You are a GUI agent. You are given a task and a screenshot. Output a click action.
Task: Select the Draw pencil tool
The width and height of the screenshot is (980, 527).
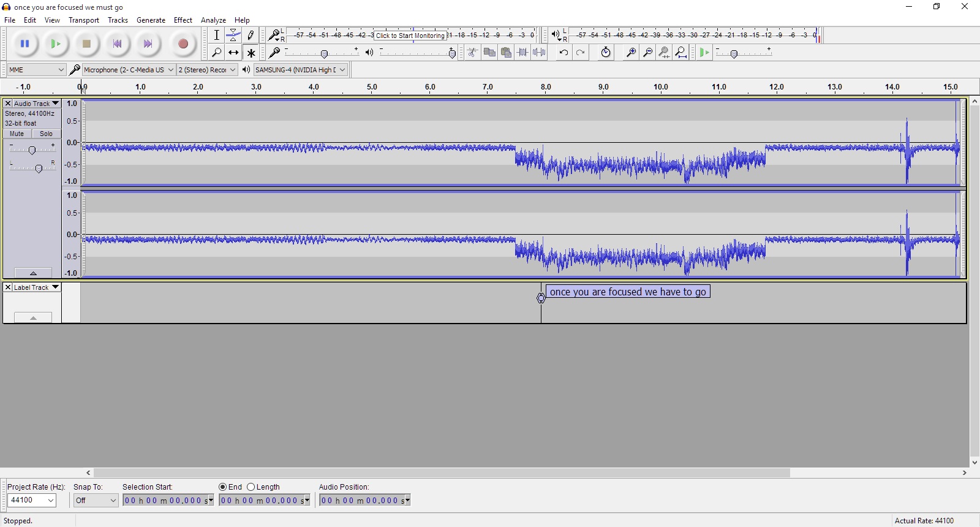pyautogui.click(x=251, y=36)
